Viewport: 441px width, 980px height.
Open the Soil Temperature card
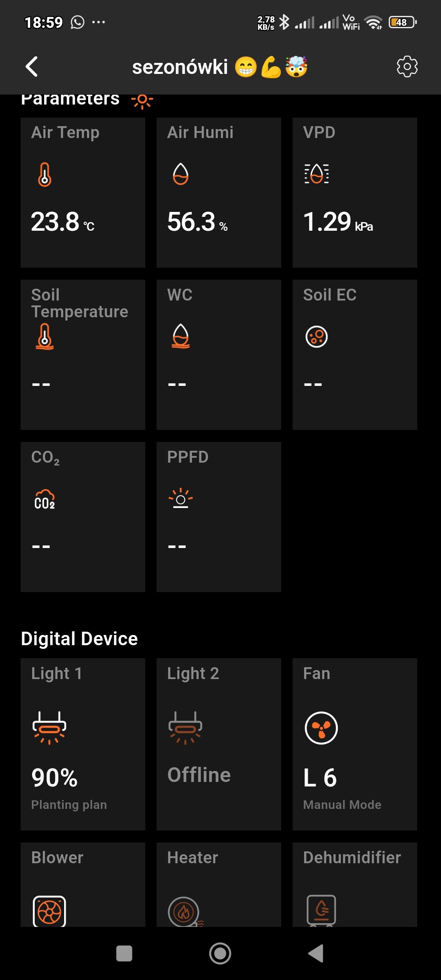[x=83, y=354]
